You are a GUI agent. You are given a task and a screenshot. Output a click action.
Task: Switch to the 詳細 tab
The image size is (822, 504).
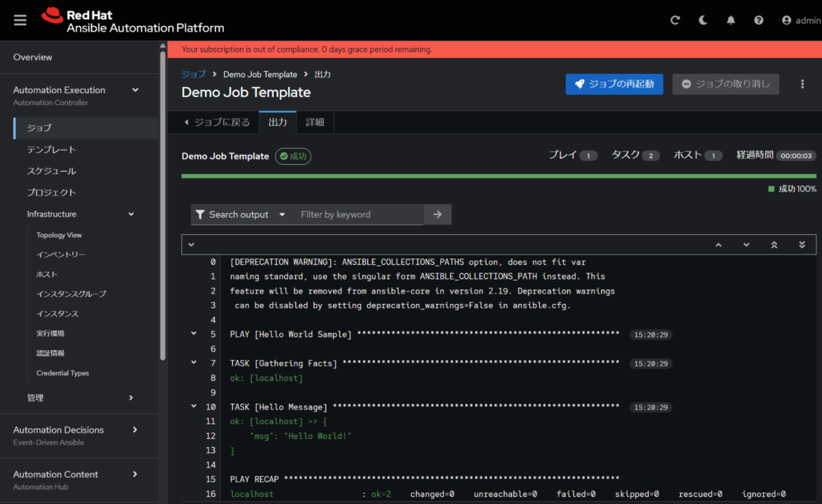point(315,122)
